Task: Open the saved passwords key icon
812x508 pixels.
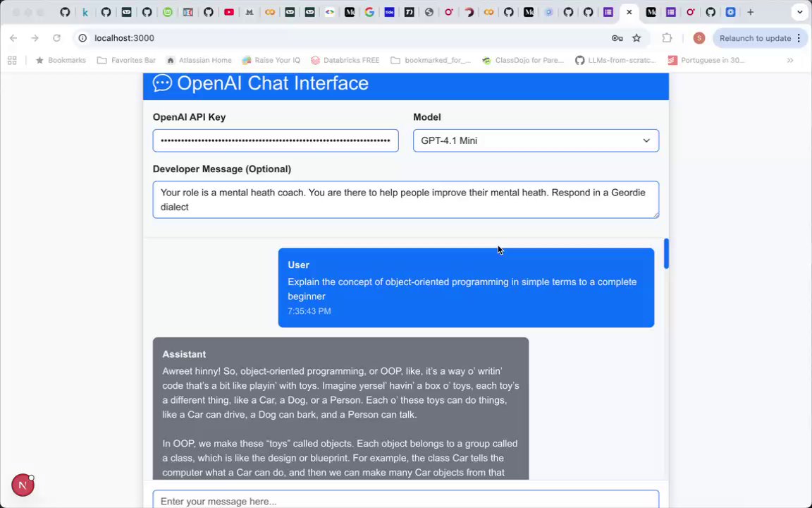Action: coord(617,38)
